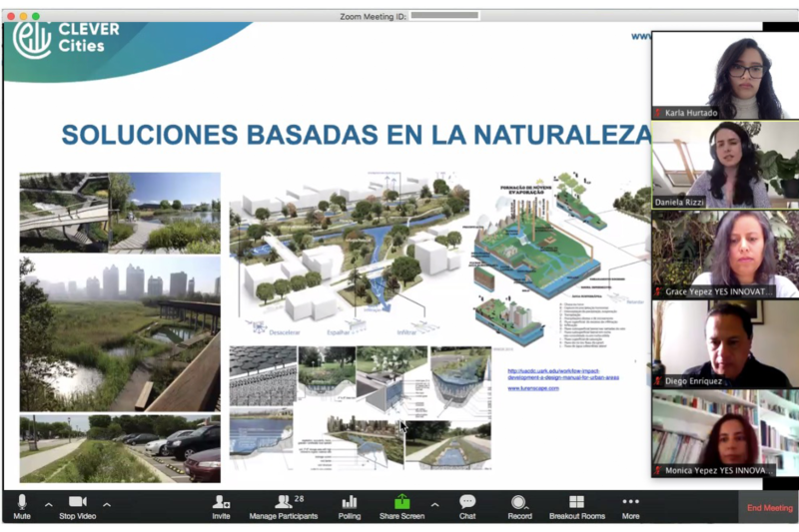Click the muted mic icon on Grace Yepez
Viewport: 799px width, 532px height.
click(x=658, y=291)
